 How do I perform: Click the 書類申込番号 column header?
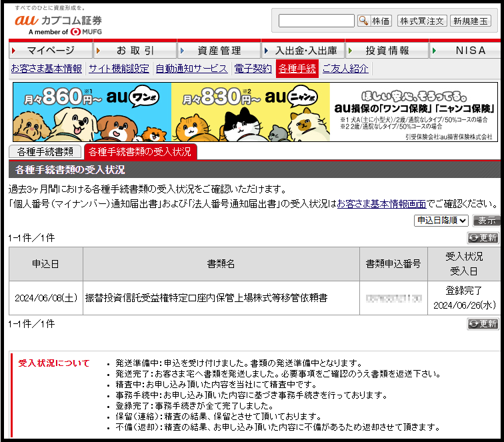pyautogui.click(x=393, y=264)
